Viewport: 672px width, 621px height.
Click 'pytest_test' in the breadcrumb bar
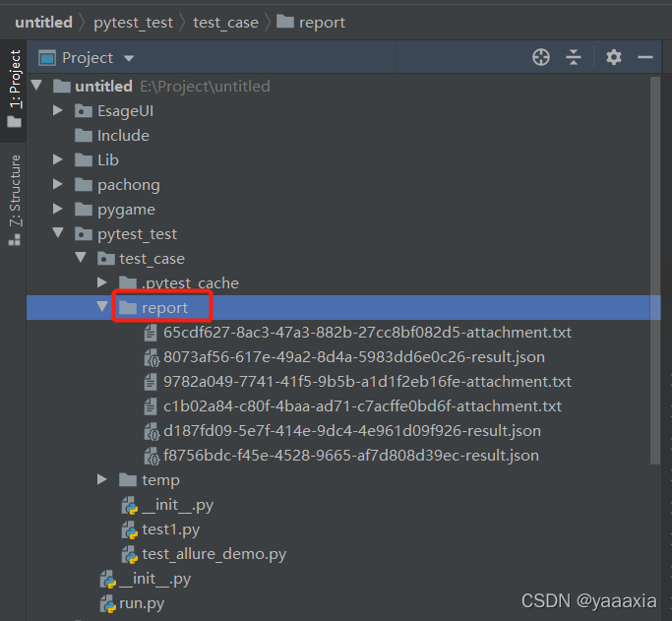click(x=133, y=23)
